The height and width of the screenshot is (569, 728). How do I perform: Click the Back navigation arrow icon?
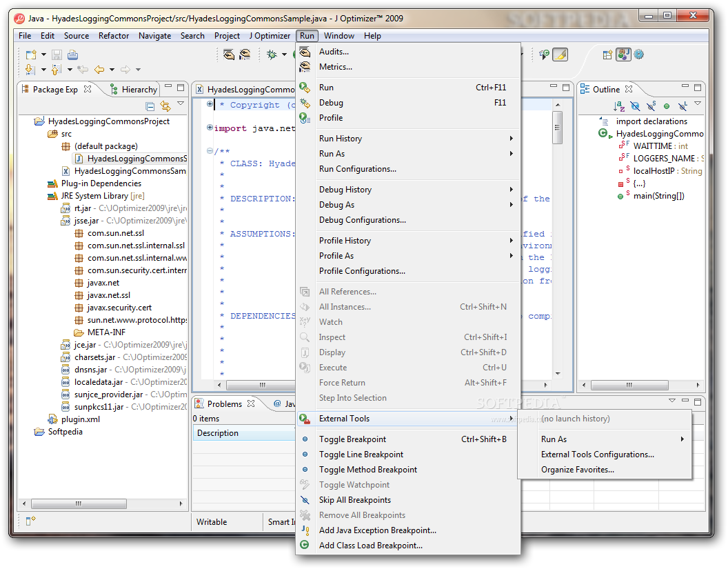click(99, 70)
